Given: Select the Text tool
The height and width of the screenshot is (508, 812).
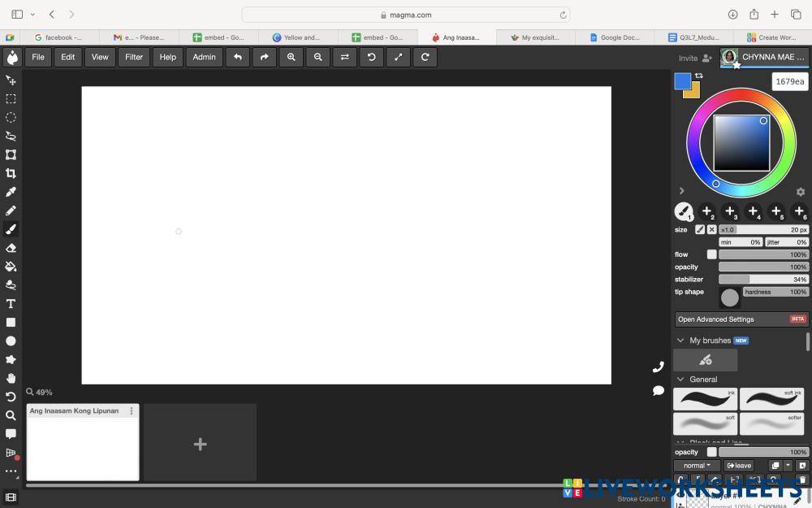Looking at the screenshot, I should [11, 304].
